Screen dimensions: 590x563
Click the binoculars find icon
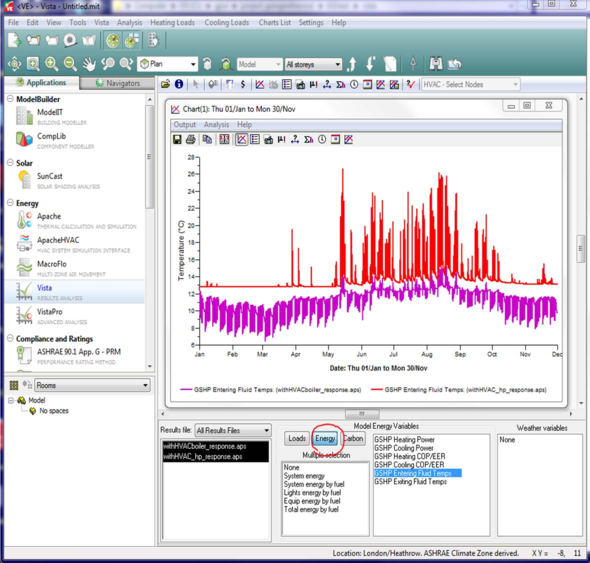point(436,64)
